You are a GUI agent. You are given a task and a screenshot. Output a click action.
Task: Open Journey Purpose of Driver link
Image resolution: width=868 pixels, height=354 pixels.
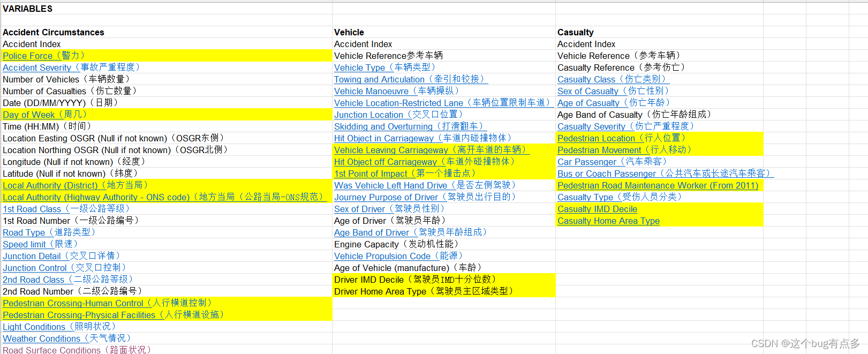pyautogui.click(x=426, y=197)
